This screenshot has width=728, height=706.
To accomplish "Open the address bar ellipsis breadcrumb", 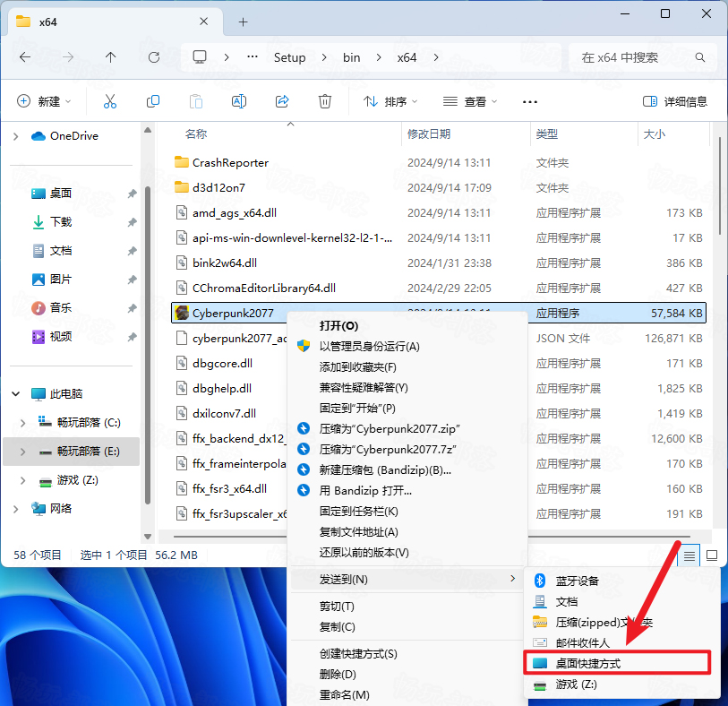I will coord(253,56).
